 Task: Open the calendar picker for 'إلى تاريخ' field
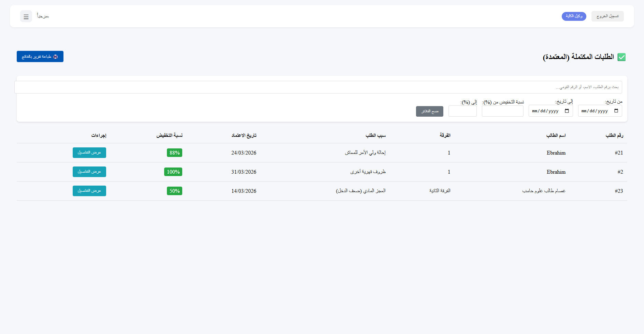[x=567, y=111]
